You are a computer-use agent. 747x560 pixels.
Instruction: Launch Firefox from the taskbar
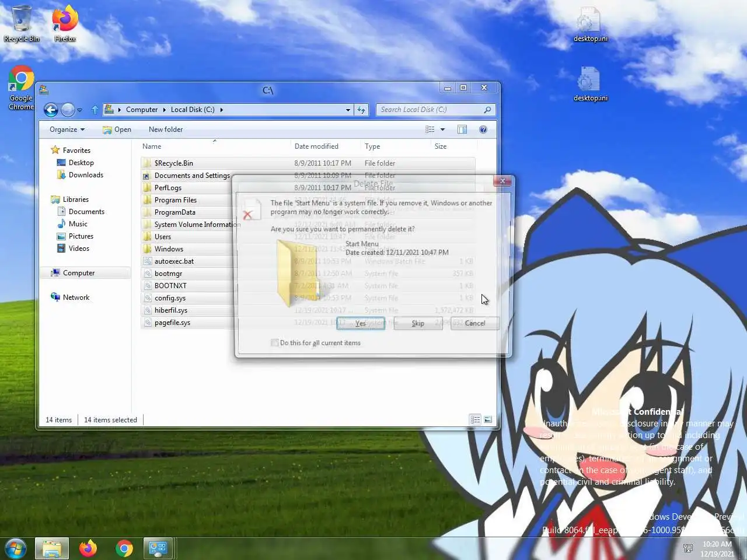88,548
